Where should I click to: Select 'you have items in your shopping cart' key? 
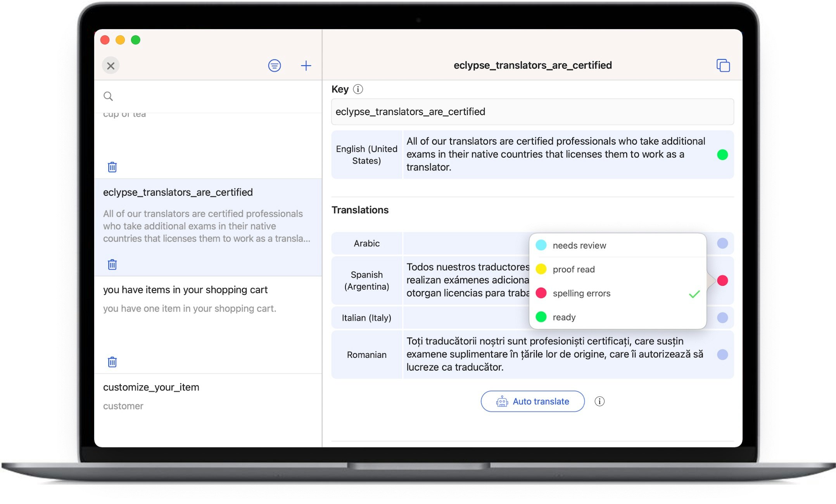tap(208, 325)
